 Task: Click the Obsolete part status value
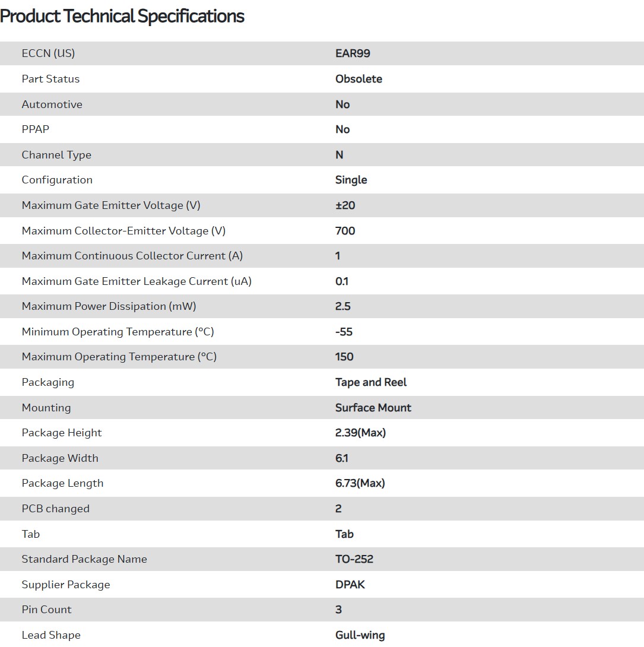coord(359,79)
